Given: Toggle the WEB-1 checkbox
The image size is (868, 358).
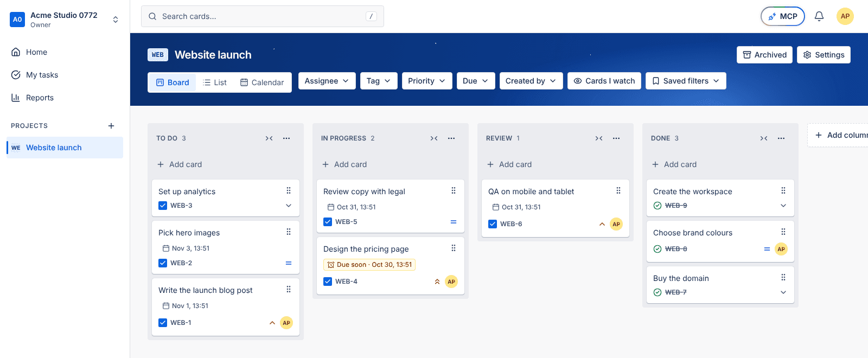Looking at the screenshot, I should 163,323.
